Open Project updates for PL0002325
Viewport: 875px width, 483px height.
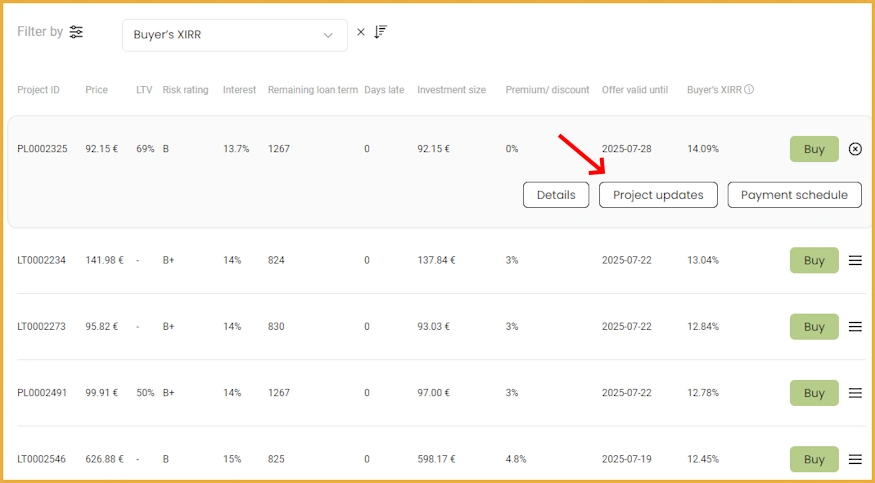tap(658, 195)
